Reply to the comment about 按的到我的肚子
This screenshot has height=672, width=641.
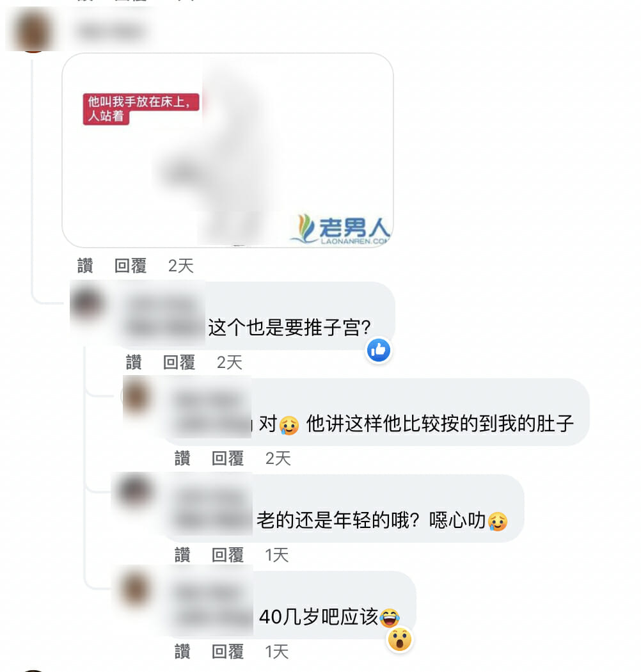pyautogui.click(x=228, y=459)
